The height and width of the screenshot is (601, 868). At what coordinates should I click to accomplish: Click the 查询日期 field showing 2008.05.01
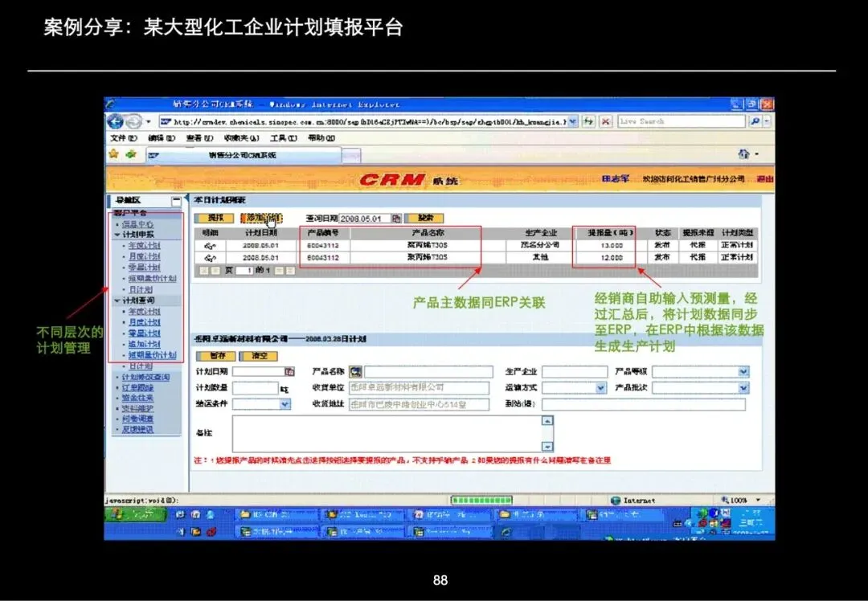coord(365,219)
